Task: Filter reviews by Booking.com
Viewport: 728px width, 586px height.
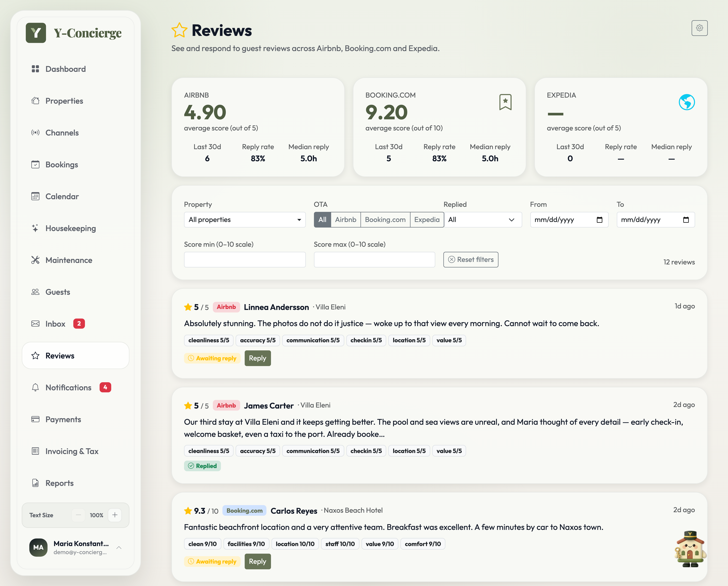Action: click(385, 220)
